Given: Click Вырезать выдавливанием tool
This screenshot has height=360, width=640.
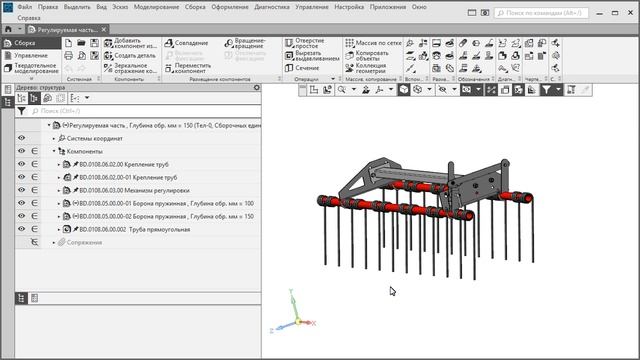Looking at the screenshot, I should point(312,56).
